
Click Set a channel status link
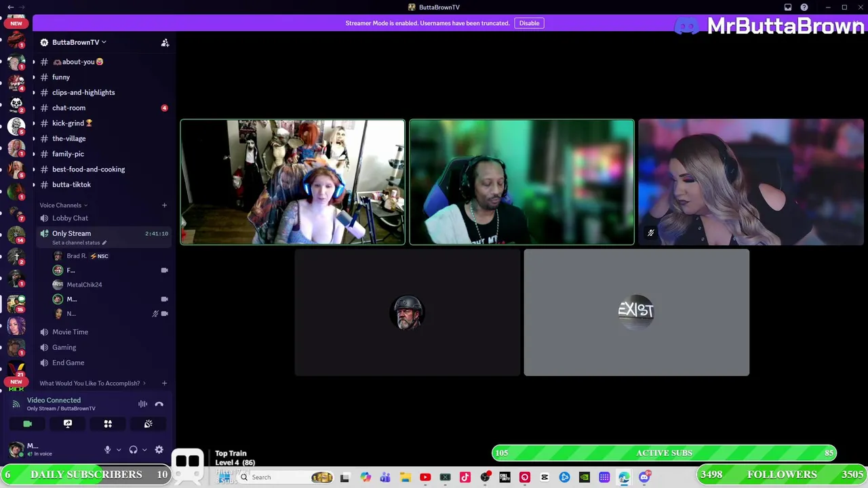pos(79,243)
